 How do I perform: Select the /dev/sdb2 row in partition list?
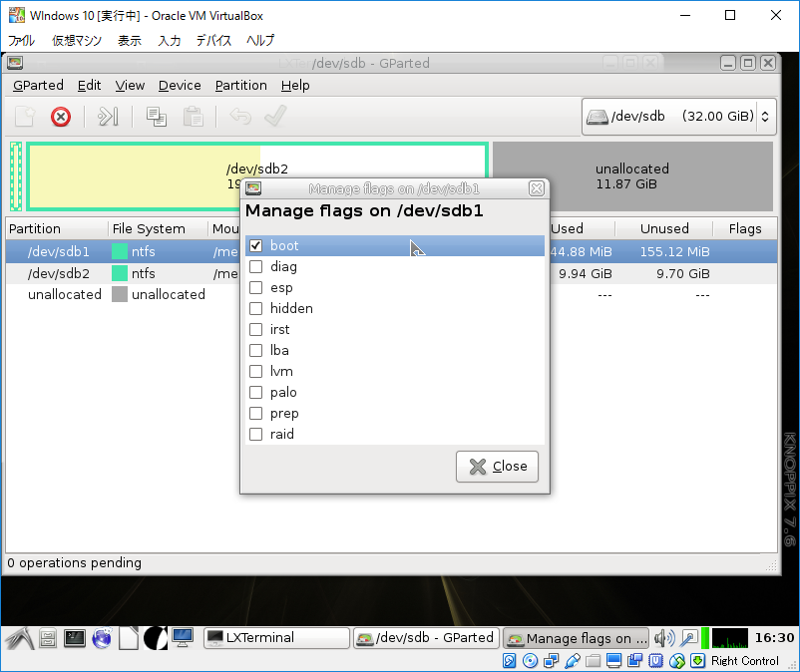[x=391, y=274]
